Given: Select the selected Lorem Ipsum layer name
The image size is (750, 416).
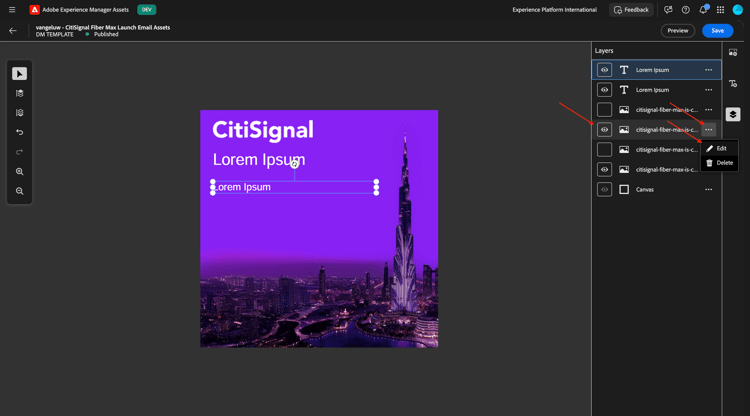Looking at the screenshot, I should click(x=652, y=70).
